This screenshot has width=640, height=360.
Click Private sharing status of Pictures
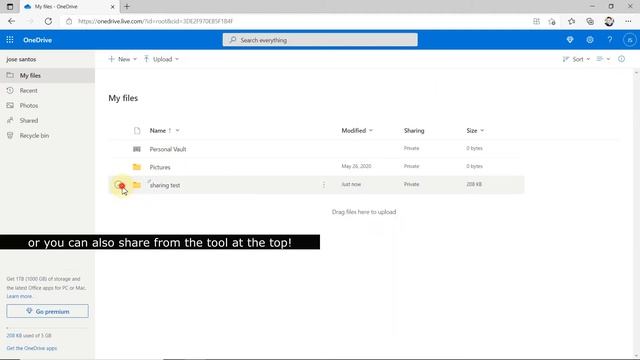(411, 166)
